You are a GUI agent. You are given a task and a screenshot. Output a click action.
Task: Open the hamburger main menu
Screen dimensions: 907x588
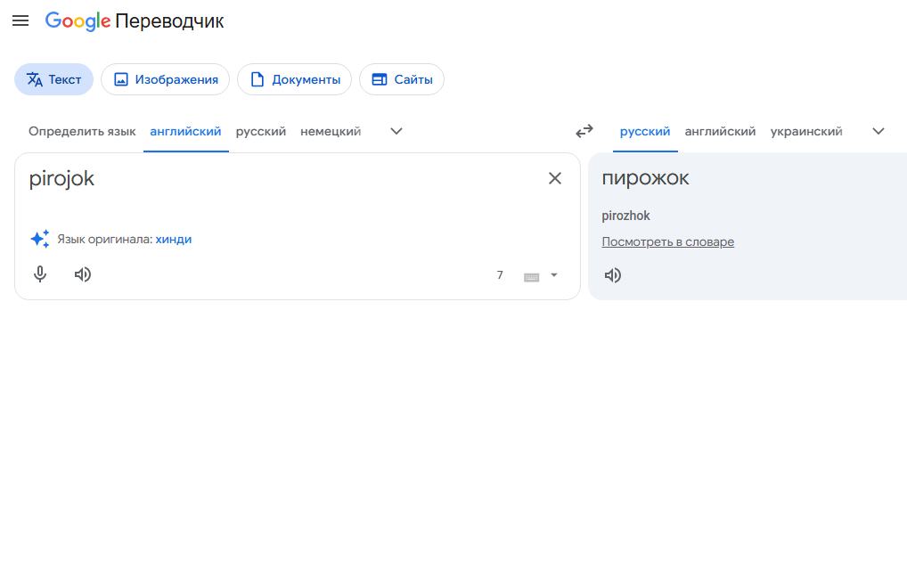[x=20, y=21]
